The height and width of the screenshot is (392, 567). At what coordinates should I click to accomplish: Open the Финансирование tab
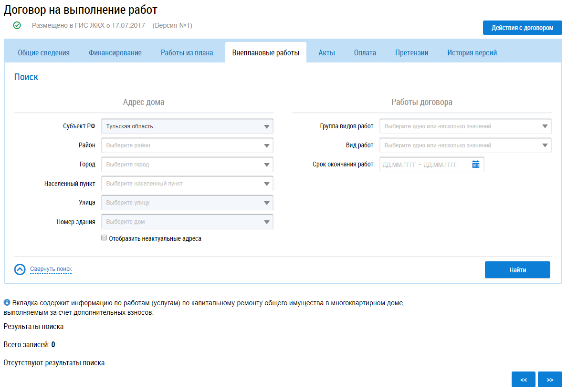tap(115, 53)
